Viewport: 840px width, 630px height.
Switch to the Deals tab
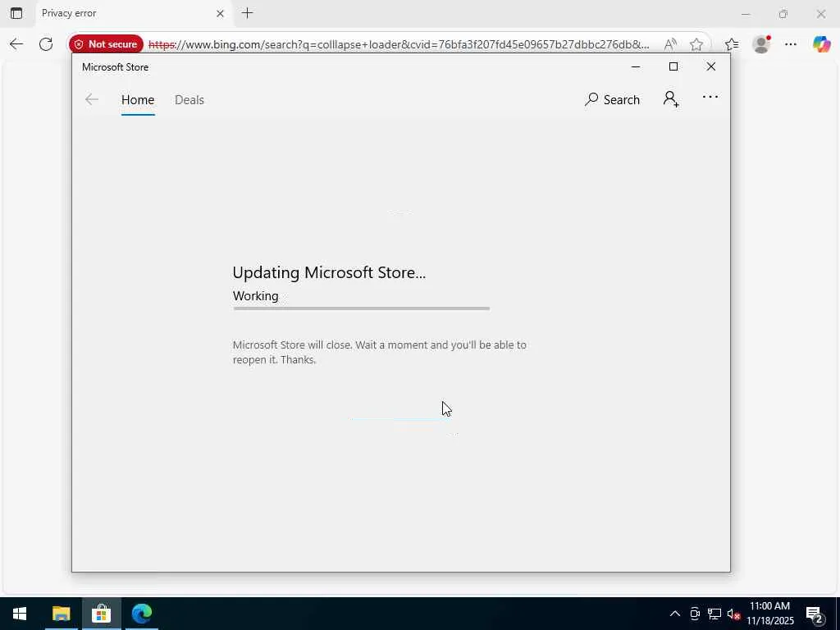[189, 100]
